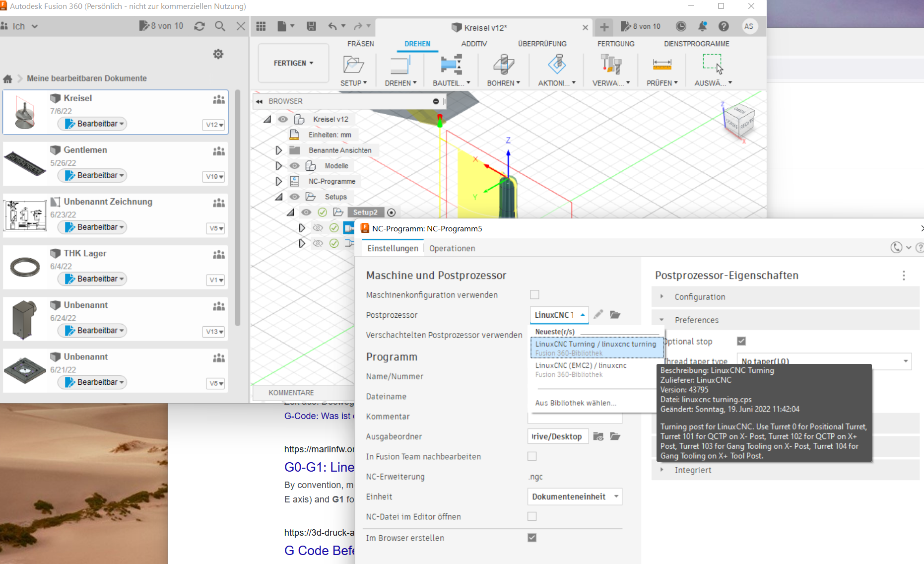
Task: Go to home folder icon in data panel
Action: 7,78
